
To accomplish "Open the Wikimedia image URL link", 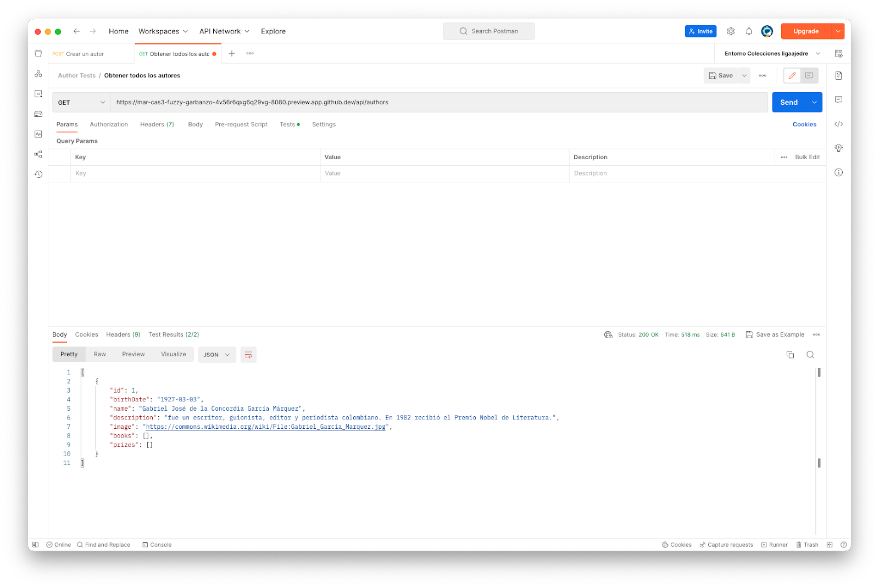I will click(x=266, y=427).
